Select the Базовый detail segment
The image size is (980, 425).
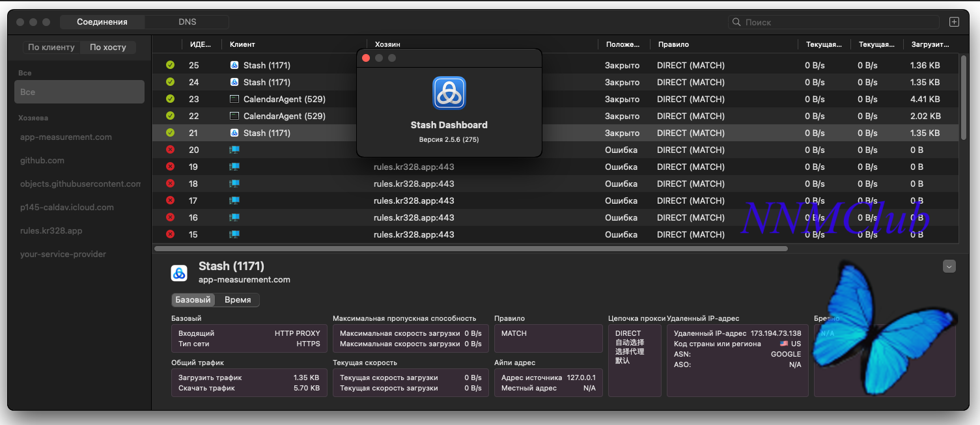[x=193, y=300]
